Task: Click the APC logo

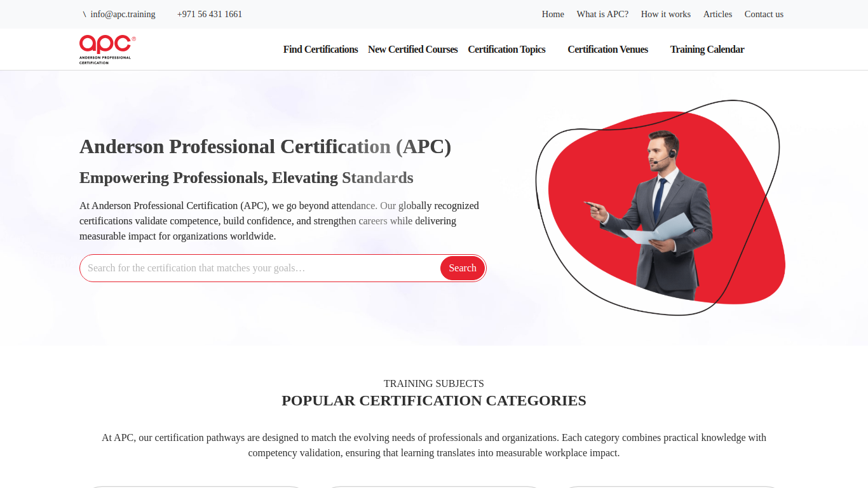Action: [x=107, y=50]
